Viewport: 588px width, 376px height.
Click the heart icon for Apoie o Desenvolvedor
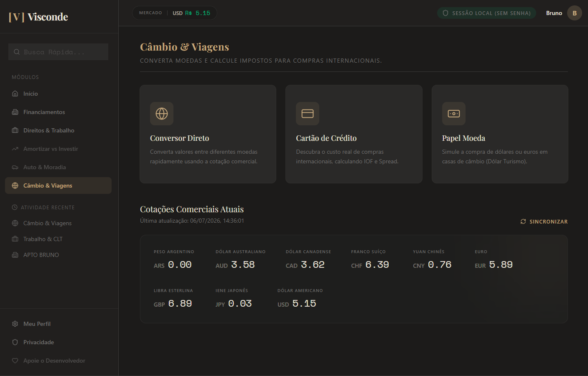[15, 361]
